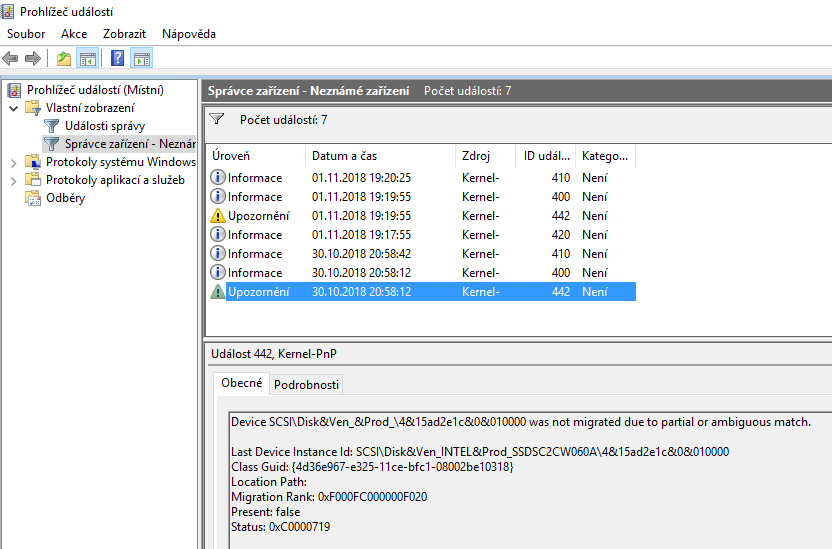
Task: Select Prohlížeč událostí (Místní) root node
Action: click(x=96, y=90)
